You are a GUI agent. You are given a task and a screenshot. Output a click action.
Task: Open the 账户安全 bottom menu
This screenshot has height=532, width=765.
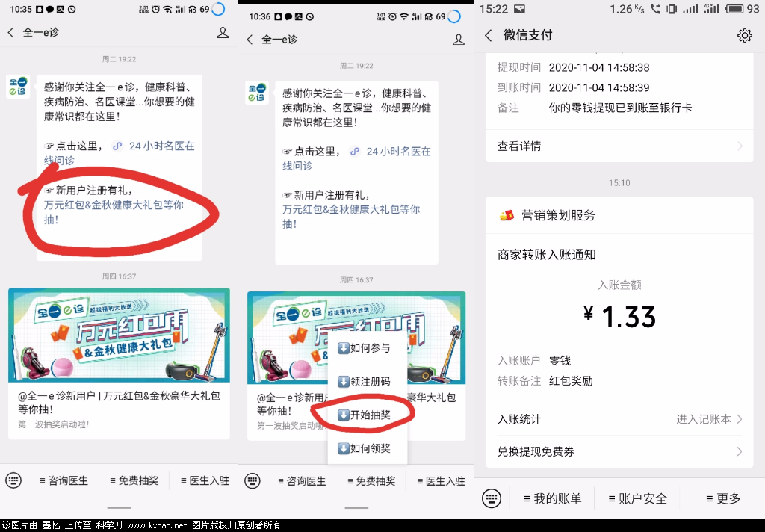click(637, 498)
